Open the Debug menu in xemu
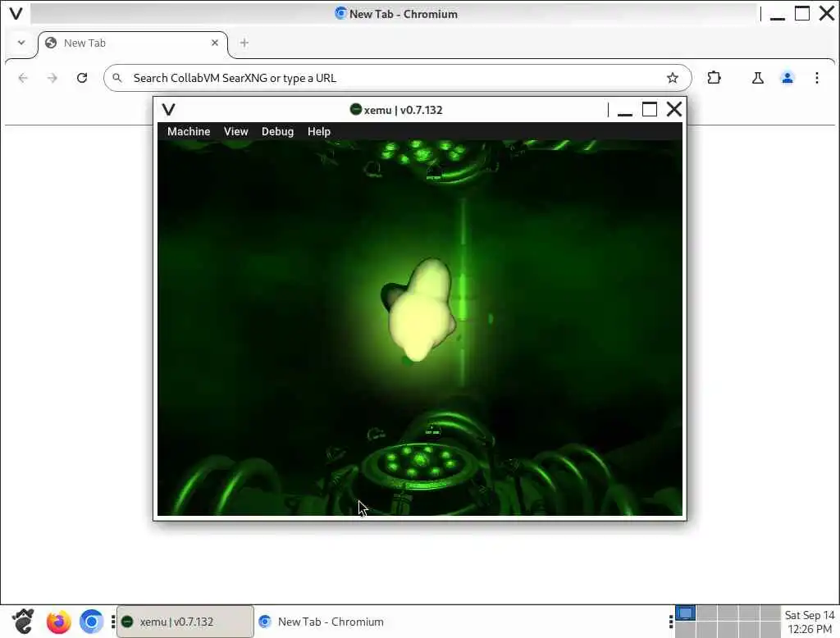Viewport: 840px width, 638px height. [277, 131]
